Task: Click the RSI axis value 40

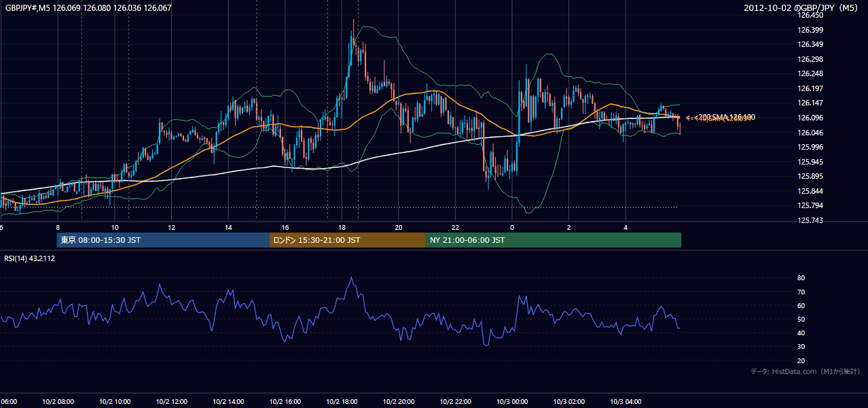Action: [x=801, y=333]
